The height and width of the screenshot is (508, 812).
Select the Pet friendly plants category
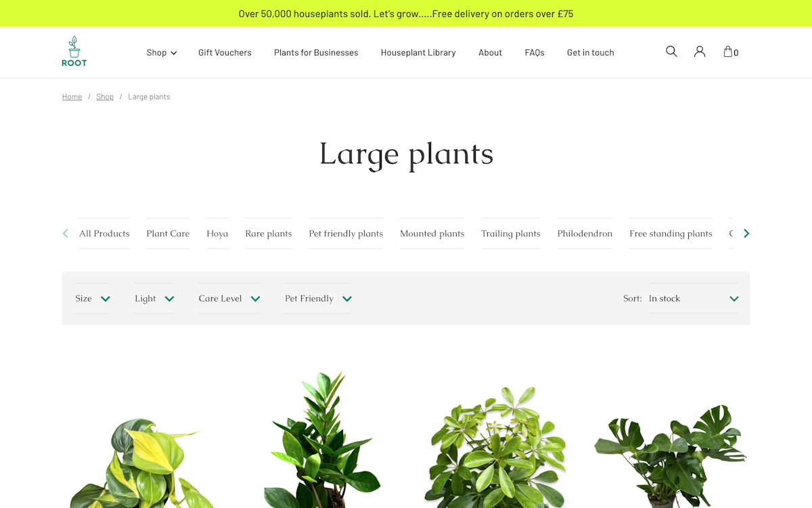coord(346,234)
